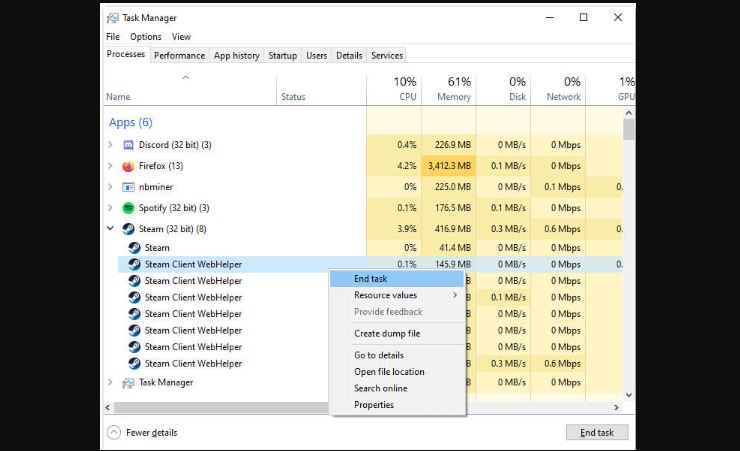Expand the nbminer process group
Screen dimensions: 740x451
(x=110, y=187)
